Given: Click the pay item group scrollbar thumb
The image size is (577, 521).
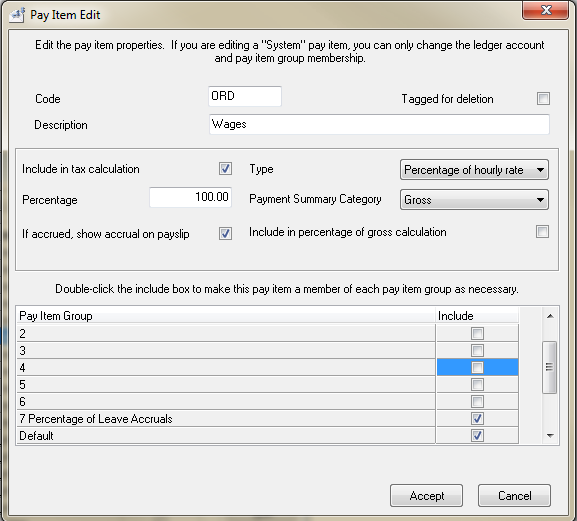Looking at the screenshot, I should coord(550,367).
